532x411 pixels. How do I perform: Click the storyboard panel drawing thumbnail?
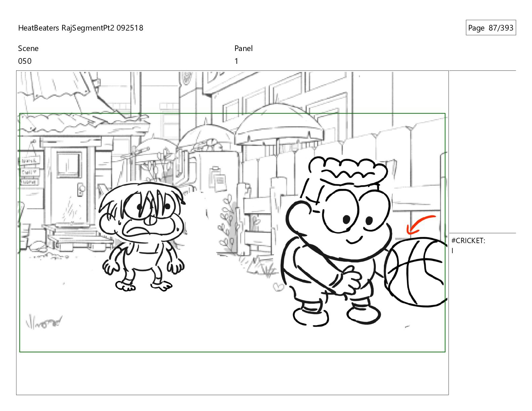232,233
